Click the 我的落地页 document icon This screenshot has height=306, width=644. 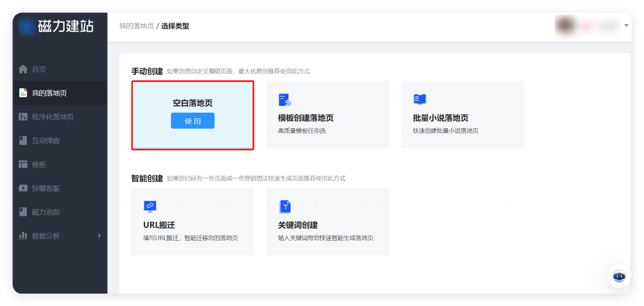pyautogui.click(x=23, y=93)
